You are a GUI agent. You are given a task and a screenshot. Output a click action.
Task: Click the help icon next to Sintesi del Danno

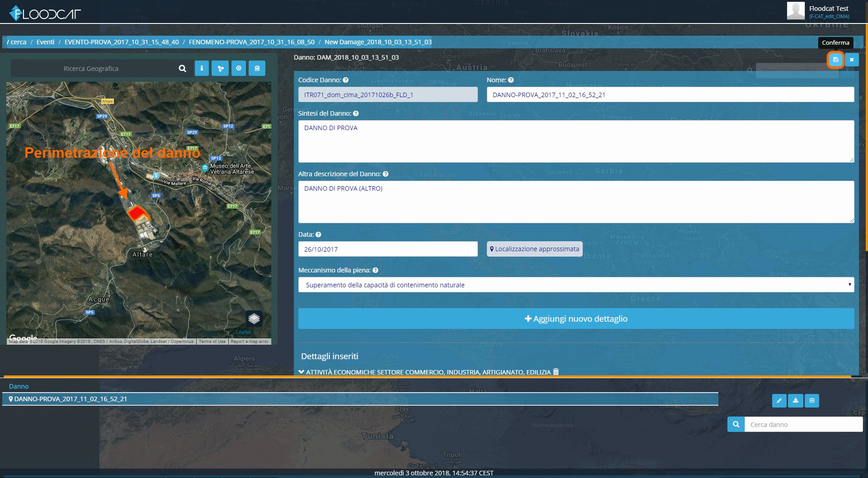[x=356, y=113]
